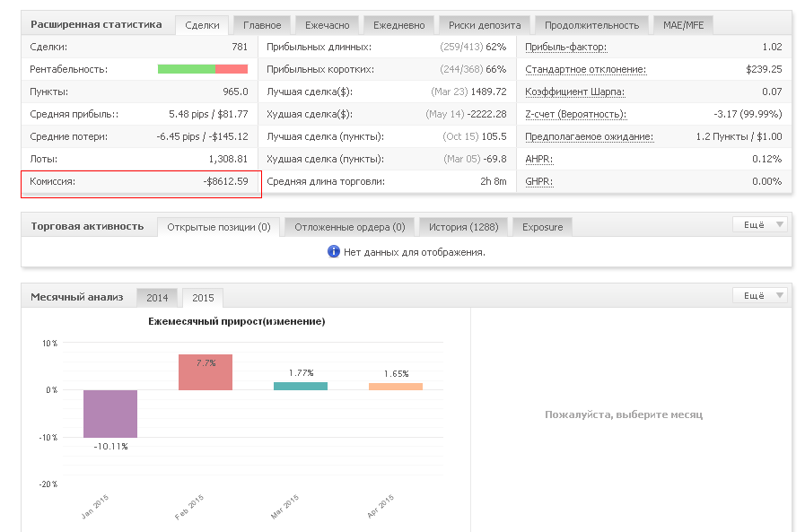
Task: Click the 1.65% label above April bar
Action: tap(396, 374)
